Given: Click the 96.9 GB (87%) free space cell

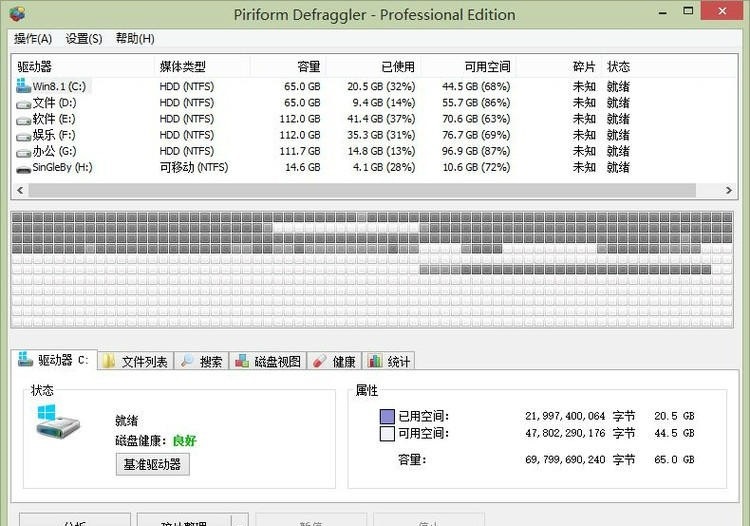Looking at the screenshot, I should [476, 152].
